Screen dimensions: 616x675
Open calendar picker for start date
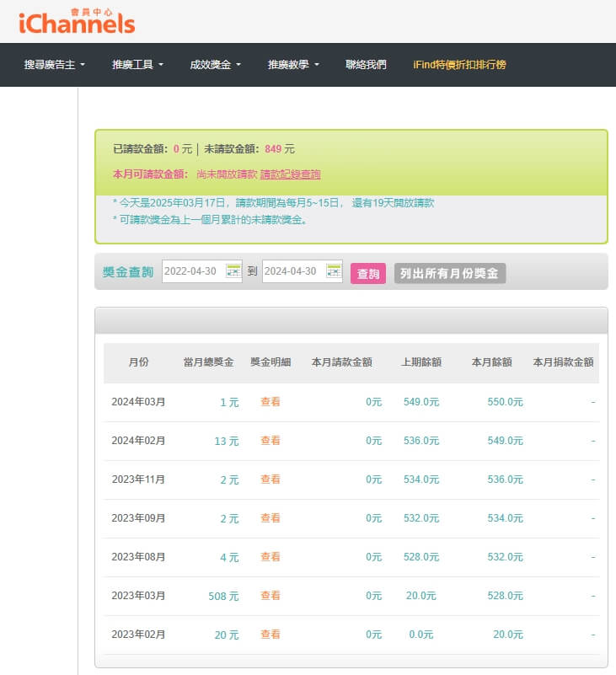click(x=233, y=271)
